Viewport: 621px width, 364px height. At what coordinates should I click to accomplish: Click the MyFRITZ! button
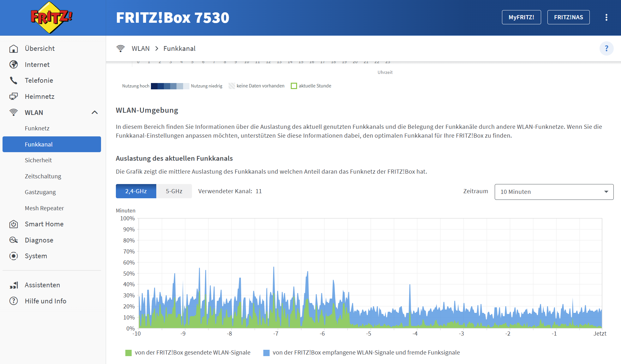[x=521, y=17]
